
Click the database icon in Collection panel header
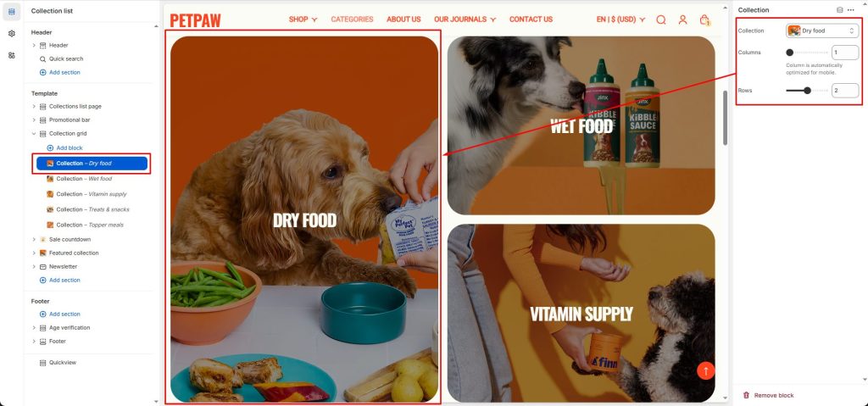840,10
